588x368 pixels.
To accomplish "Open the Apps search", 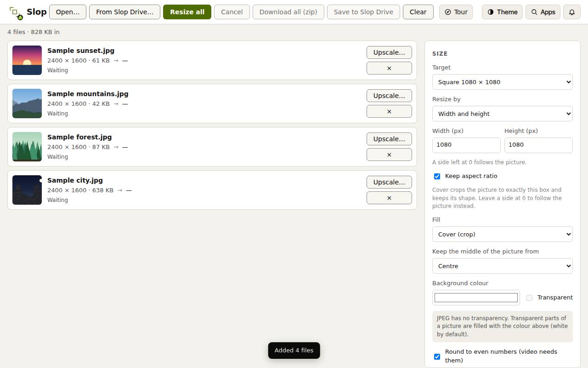I will (543, 12).
